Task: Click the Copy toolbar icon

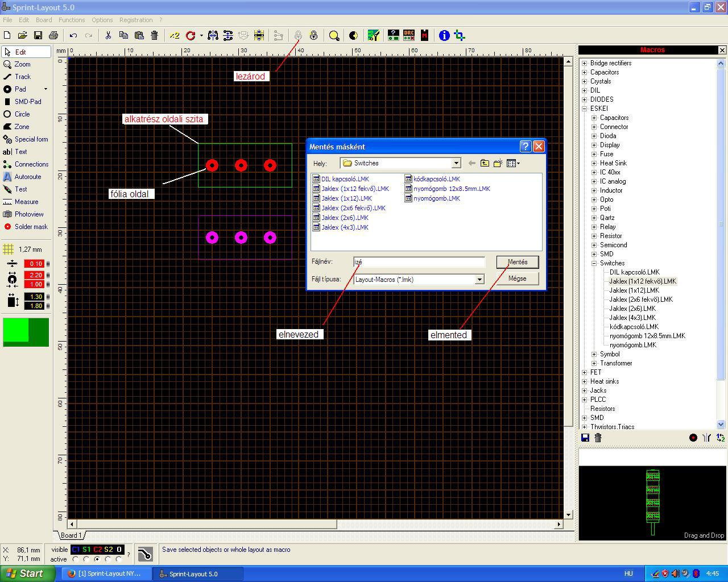Action: click(x=123, y=35)
